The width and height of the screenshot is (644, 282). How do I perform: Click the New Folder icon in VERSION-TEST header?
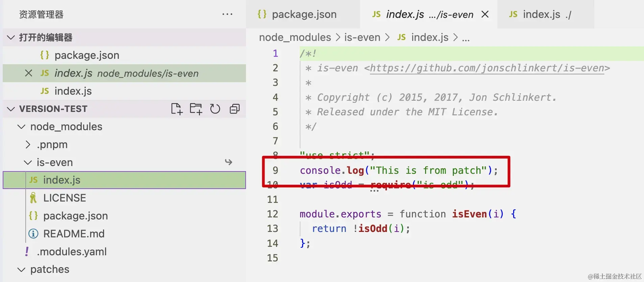coord(196,109)
